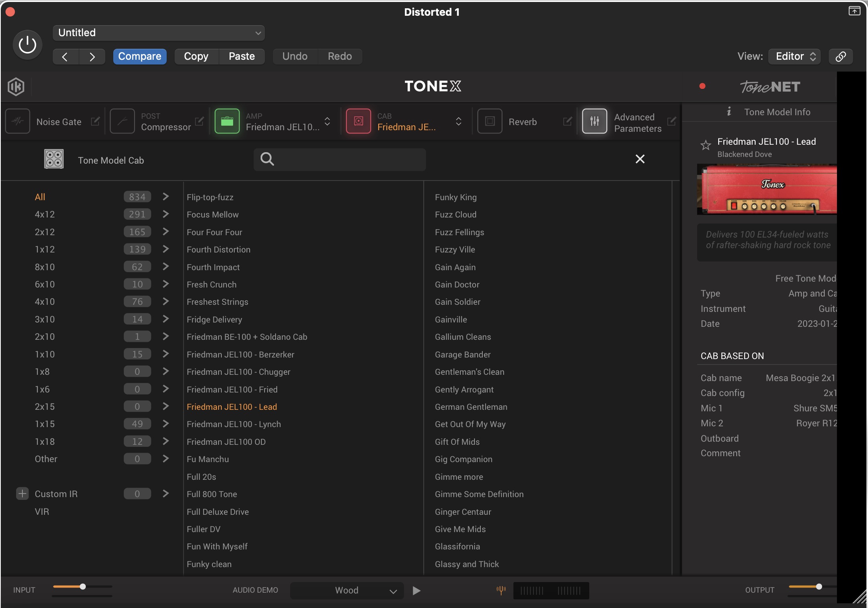Adjust the INPUT level slider

tap(82, 586)
